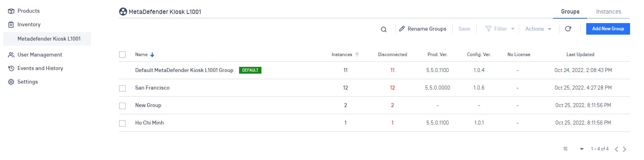Screen dimensions: 644x160
Task: Toggle the select-all groups checkbox
Action: [x=122, y=55]
